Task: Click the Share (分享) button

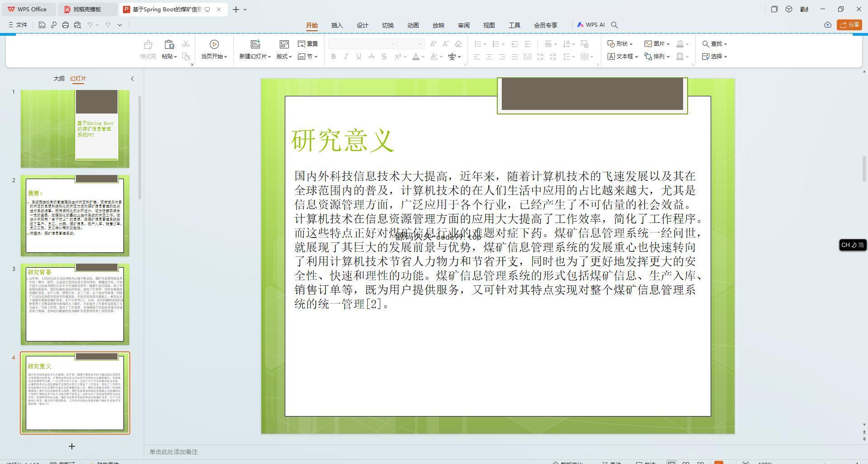Action: (849, 25)
